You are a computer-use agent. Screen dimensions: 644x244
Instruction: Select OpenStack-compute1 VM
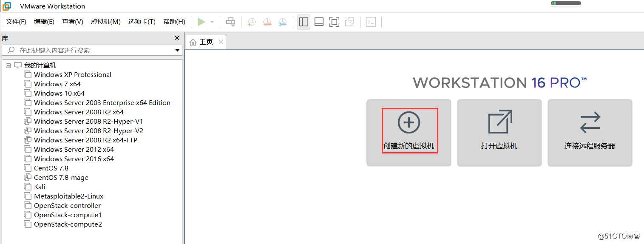pyautogui.click(x=68, y=215)
